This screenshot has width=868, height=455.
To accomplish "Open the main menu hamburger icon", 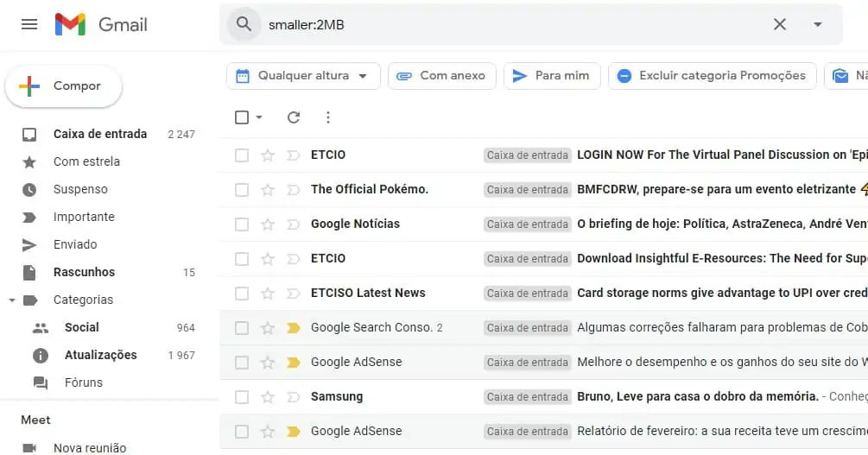I will pos(29,24).
